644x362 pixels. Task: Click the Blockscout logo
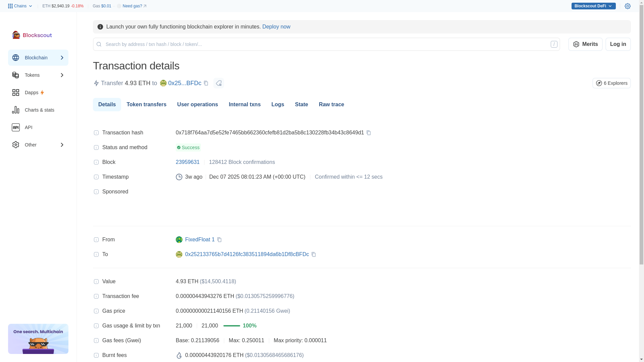tap(32, 35)
